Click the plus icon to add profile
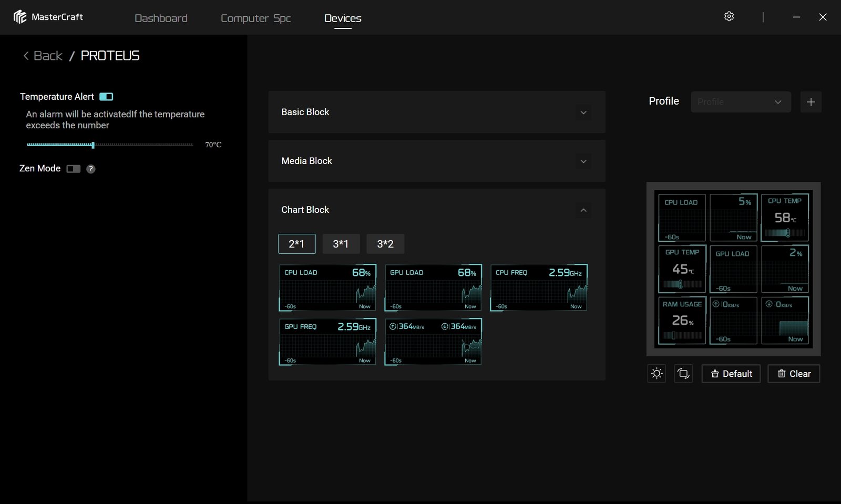This screenshot has width=841, height=504. (x=811, y=102)
